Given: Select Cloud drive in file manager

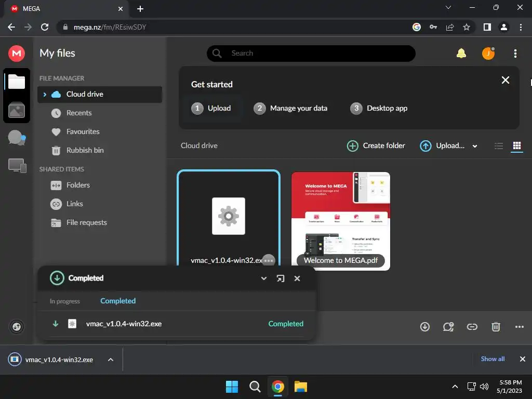Looking at the screenshot, I should [100, 95].
